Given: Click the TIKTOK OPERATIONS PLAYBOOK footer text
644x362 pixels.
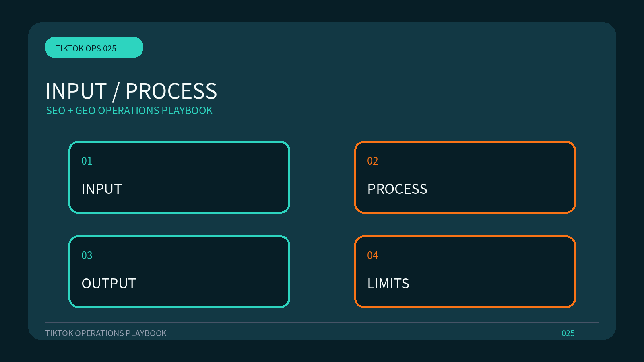Looking at the screenshot, I should pyautogui.click(x=106, y=333).
